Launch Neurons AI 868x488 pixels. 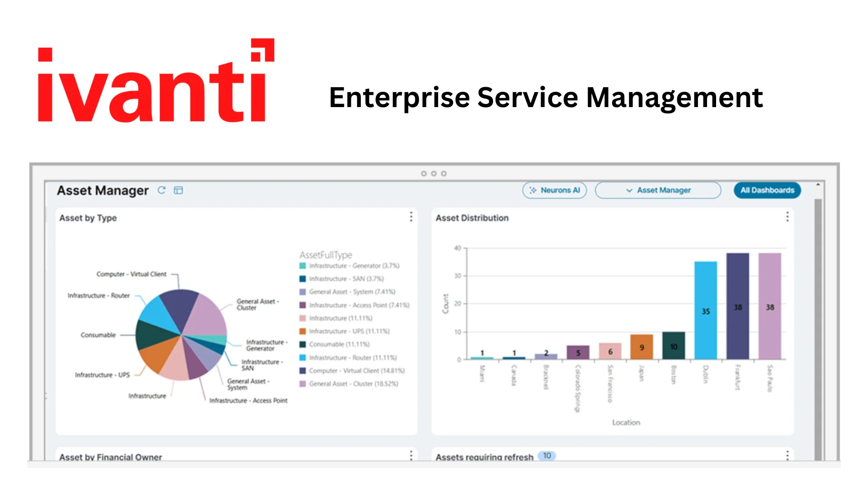555,190
